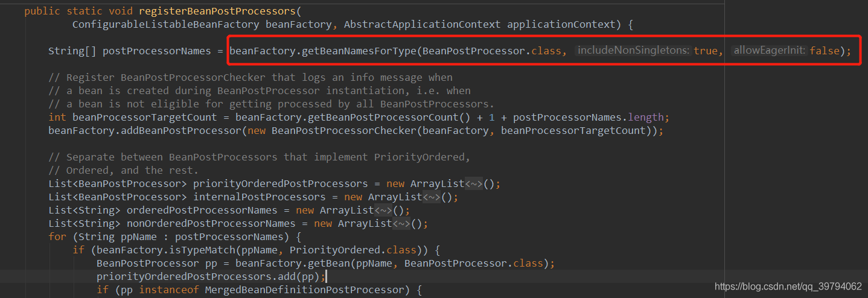The height and width of the screenshot is (298, 868).
Task: Place cursor after priorityOrderedPostProcessors.add(pp);
Action: coord(327,276)
